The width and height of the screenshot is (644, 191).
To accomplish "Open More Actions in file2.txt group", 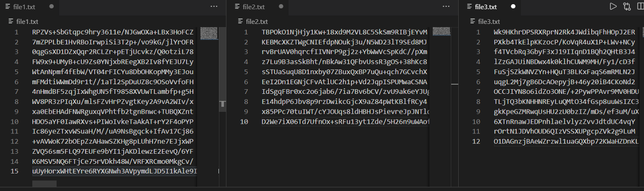I will [x=446, y=6].
